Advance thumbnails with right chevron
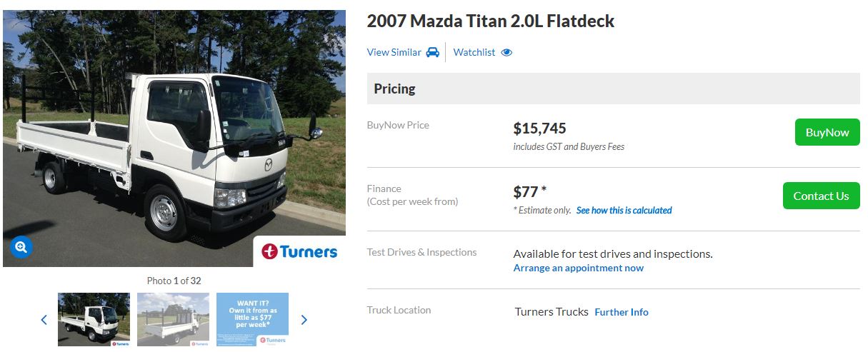The height and width of the screenshot is (352, 868). 304,320
